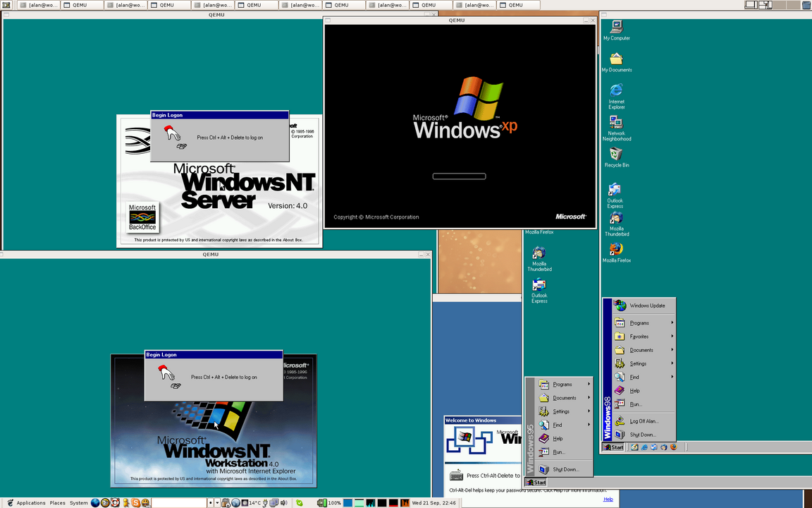Choose Shut Down... in Windows 95 Start menu
This screenshot has height=508, width=812.
(563, 469)
